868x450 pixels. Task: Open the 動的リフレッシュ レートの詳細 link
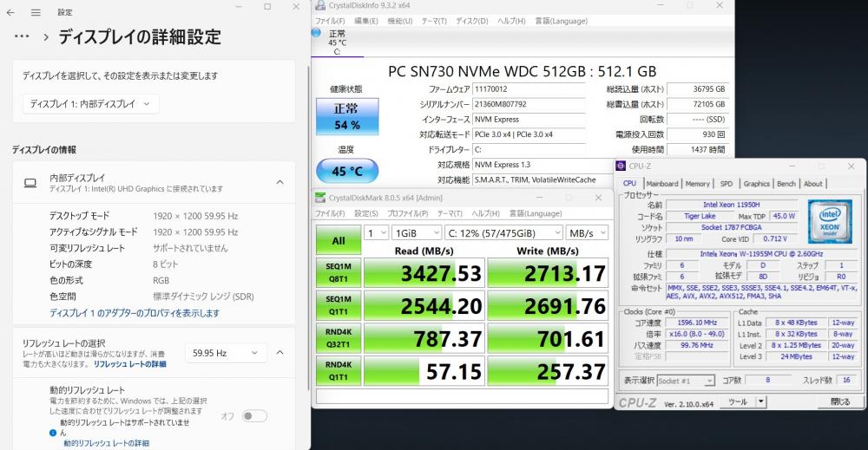106,443
